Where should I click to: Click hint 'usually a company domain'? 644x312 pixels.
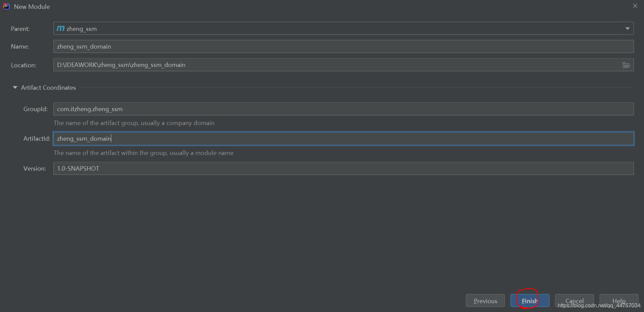point(178,123)
